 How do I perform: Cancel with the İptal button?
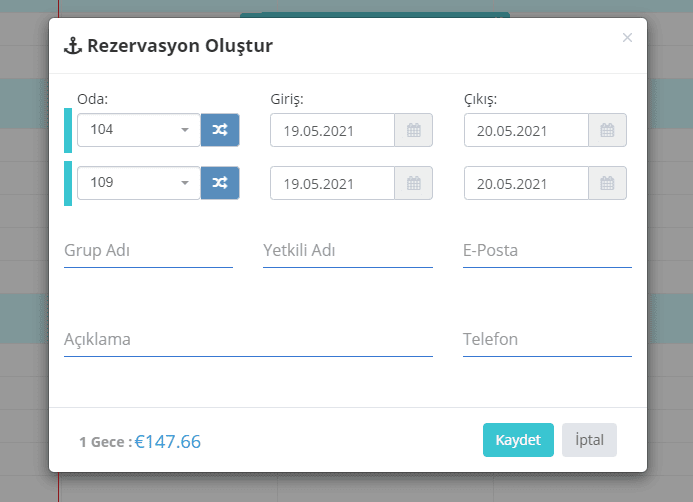pyautogui.click(x=589, y=440)
